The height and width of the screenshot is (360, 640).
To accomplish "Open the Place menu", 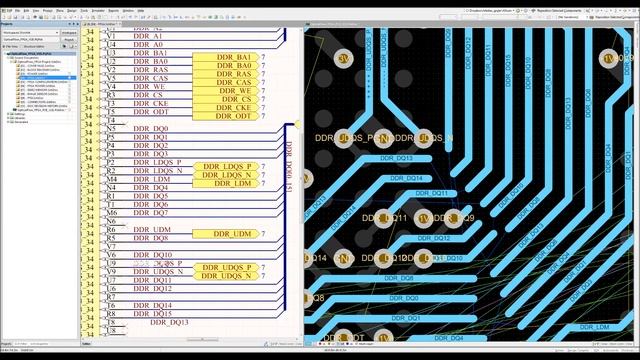I will tap(60, 11).
